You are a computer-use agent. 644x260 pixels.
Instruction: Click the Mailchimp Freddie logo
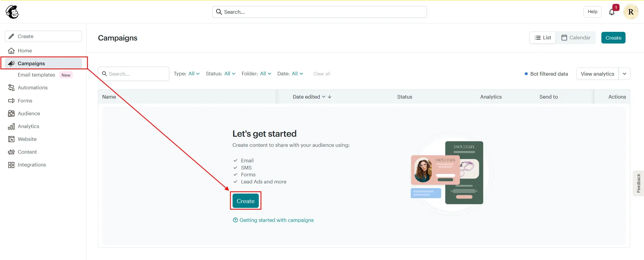[x=12, y=12]
